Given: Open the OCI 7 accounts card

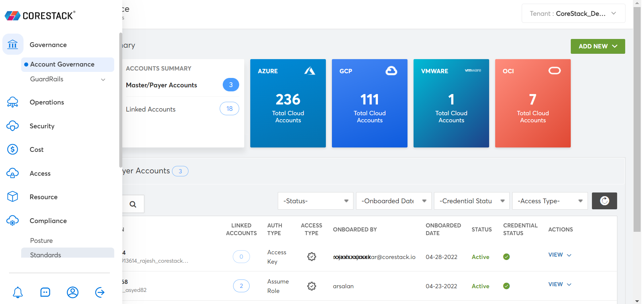Looking at the screenshot, I should tap(533, 103).
